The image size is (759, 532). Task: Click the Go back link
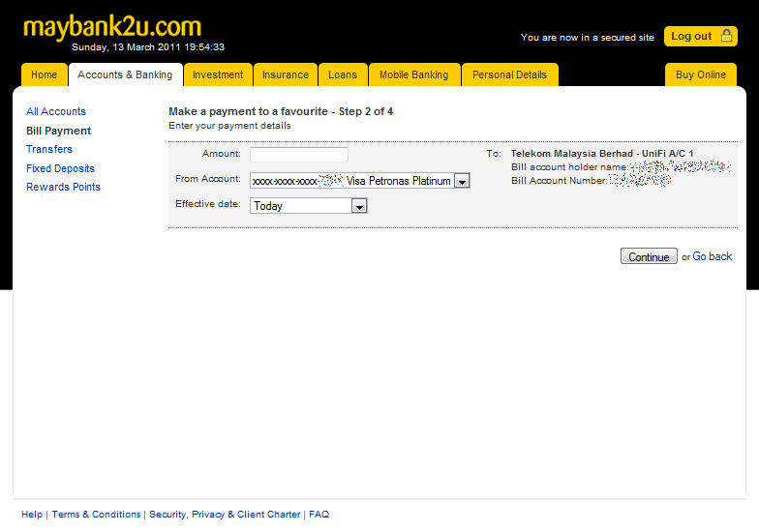[713, 256]
